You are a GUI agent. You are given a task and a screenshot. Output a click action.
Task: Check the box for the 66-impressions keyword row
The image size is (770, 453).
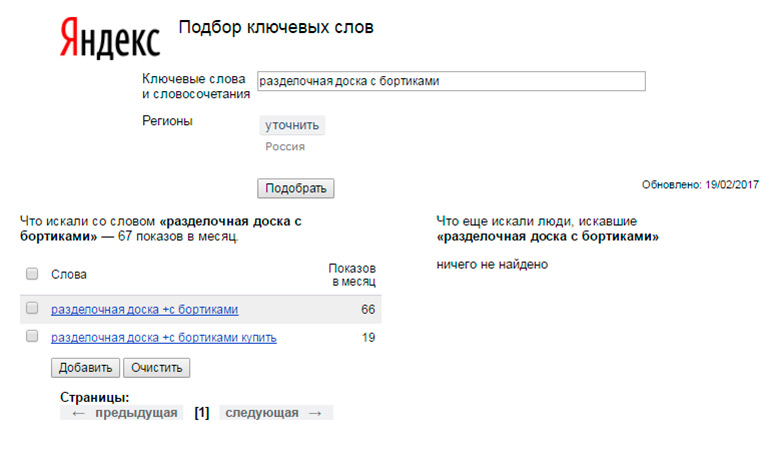point(32,309)
